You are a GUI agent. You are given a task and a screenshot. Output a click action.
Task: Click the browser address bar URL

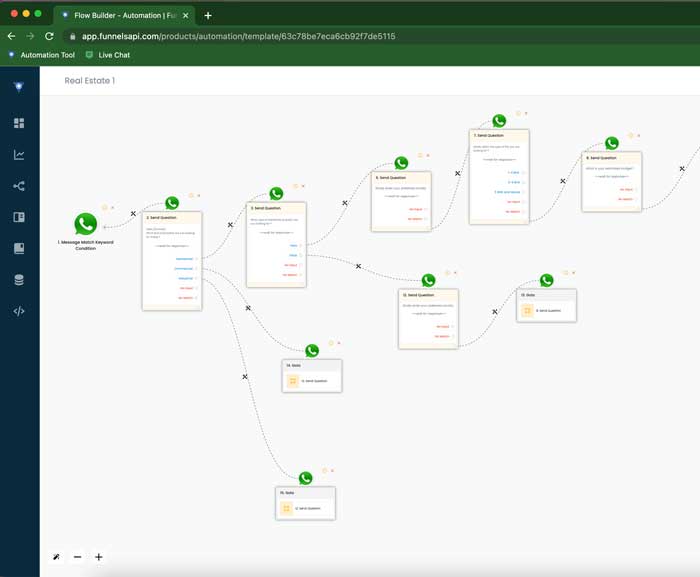(x=240, y=36)
